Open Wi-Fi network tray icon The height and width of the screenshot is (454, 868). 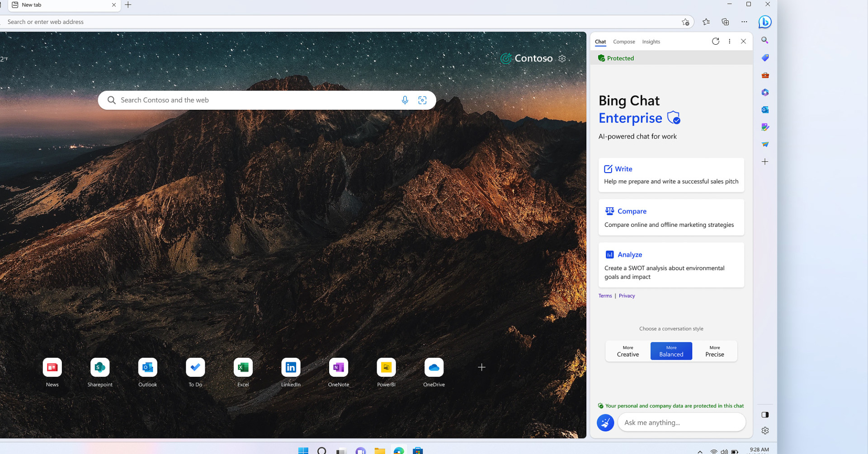point(713,451)
